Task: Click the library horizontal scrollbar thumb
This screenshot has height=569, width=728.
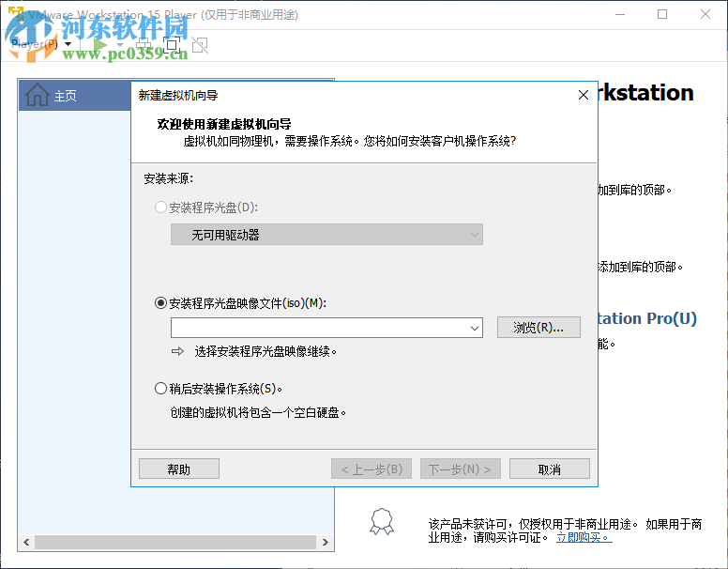Action: coord(175,542)
